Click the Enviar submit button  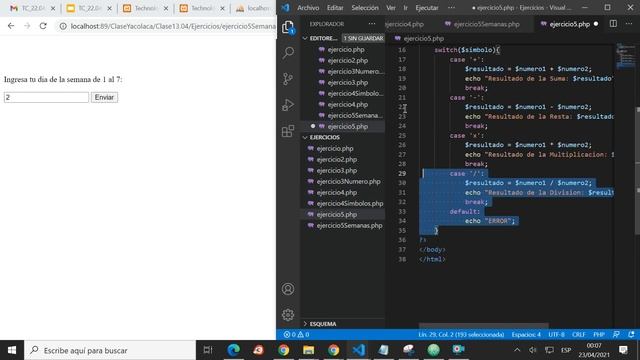[x=104, y=97]
